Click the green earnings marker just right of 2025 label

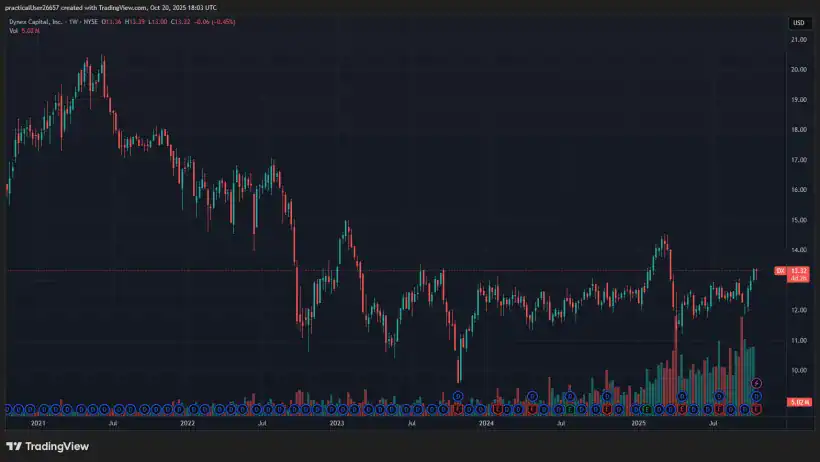tap(647, 409)
